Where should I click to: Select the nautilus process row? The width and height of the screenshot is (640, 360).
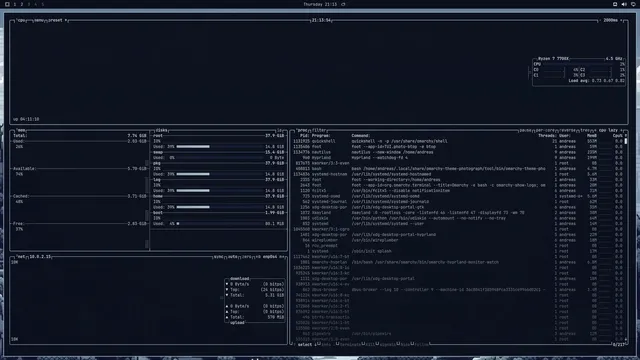click(458, 152)
